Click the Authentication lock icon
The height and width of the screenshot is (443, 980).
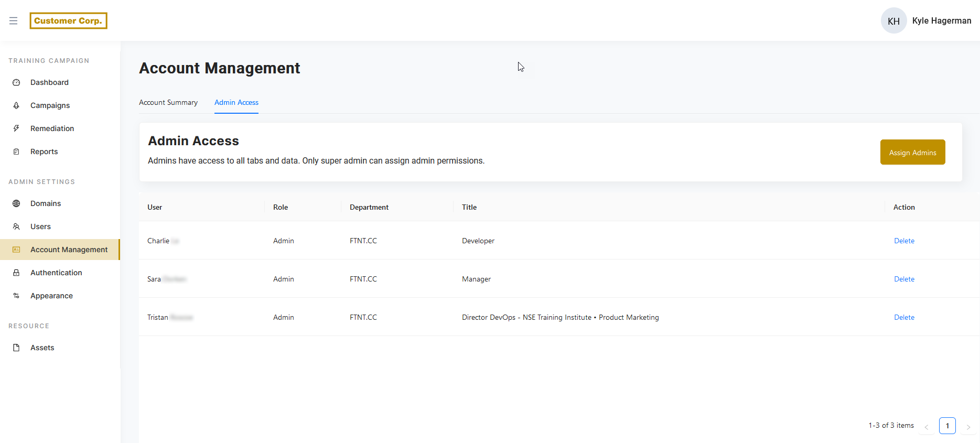(x=16, y=273)
